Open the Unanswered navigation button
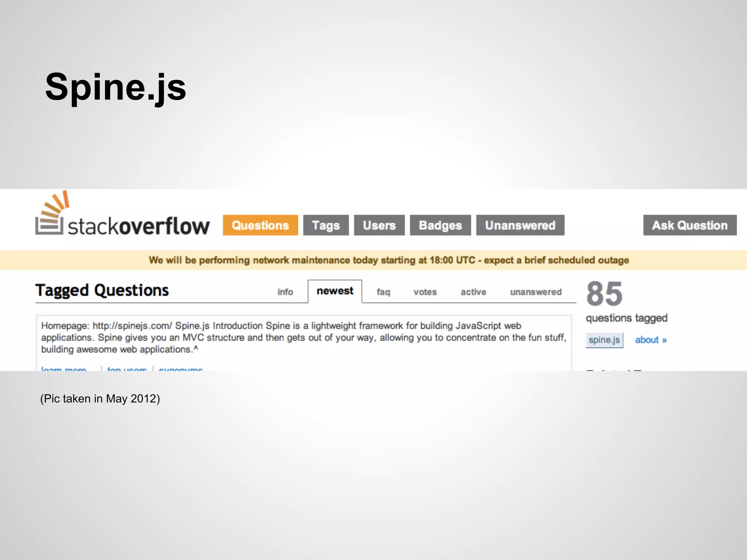The height and width of the screenshot is (560, 747). click(x=520, y=225)
